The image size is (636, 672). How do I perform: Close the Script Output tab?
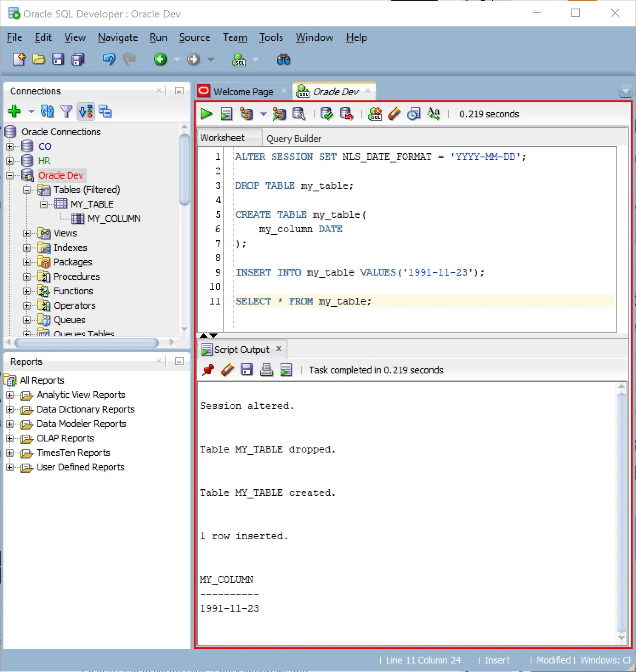[x=279, y=349]
